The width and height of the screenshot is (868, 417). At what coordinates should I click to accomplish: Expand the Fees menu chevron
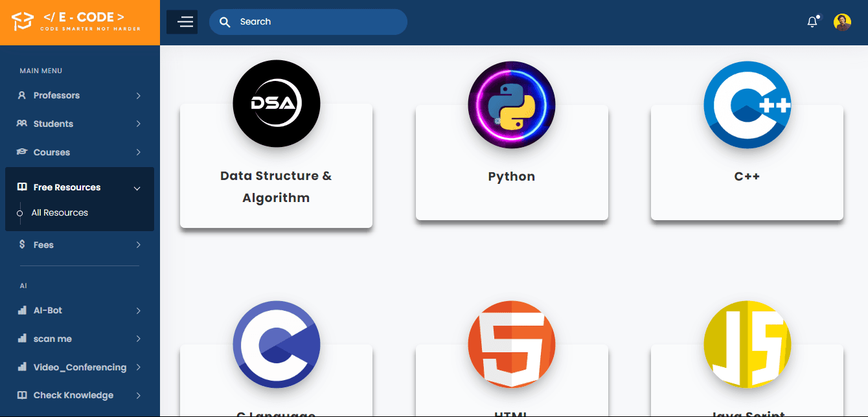coord(138,245)
